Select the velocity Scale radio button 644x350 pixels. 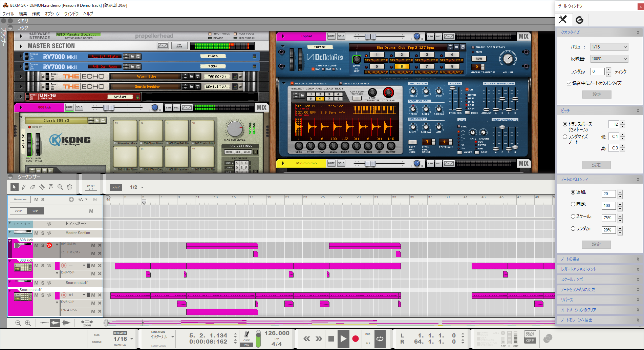573,216
